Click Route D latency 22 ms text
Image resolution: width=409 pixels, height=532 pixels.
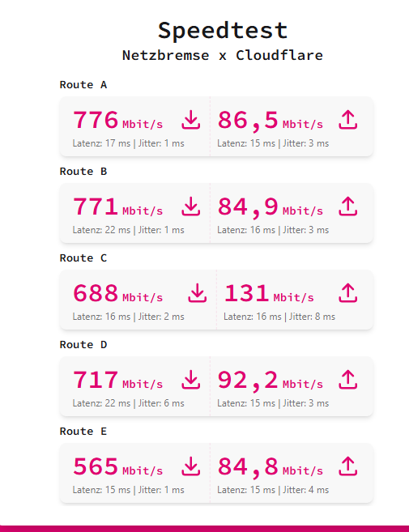pyautogui.click(x=101, y=403)
